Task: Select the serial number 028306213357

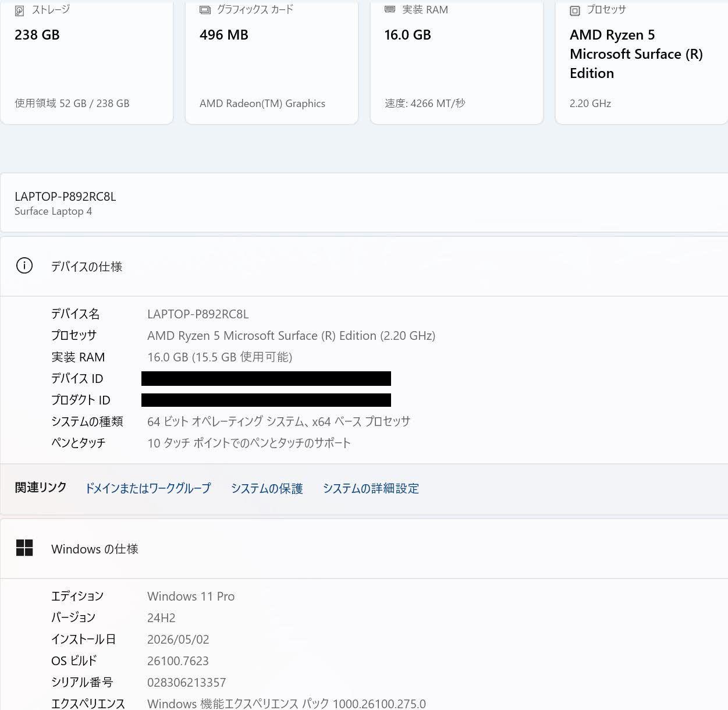Action: 187,683
